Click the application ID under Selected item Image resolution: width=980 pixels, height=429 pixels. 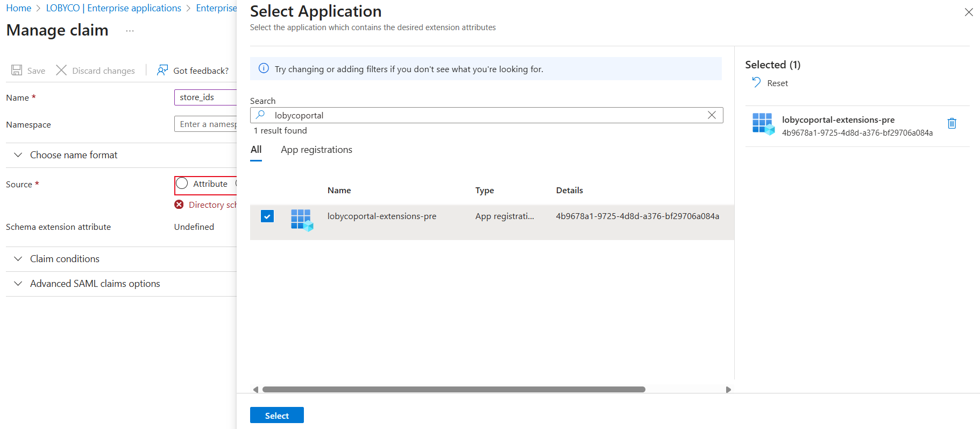click(857, 132)
